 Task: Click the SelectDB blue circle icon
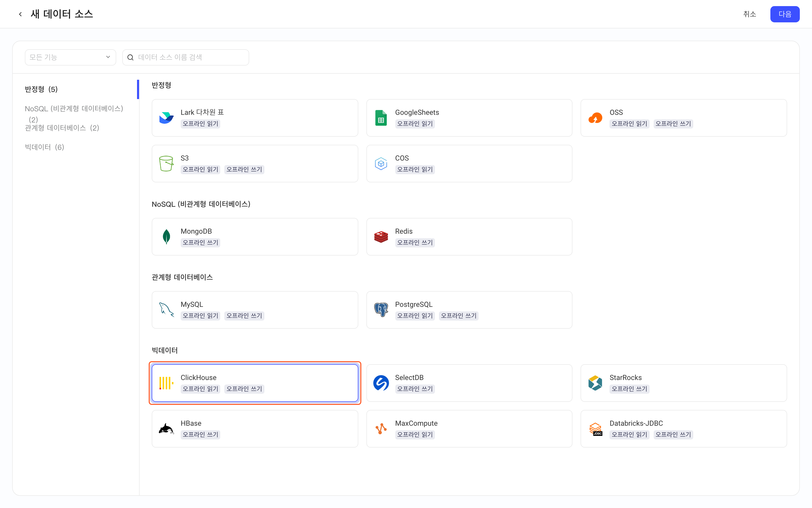(381, 383)
